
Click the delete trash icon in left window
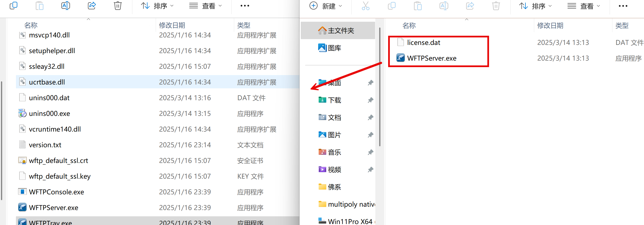118,6
